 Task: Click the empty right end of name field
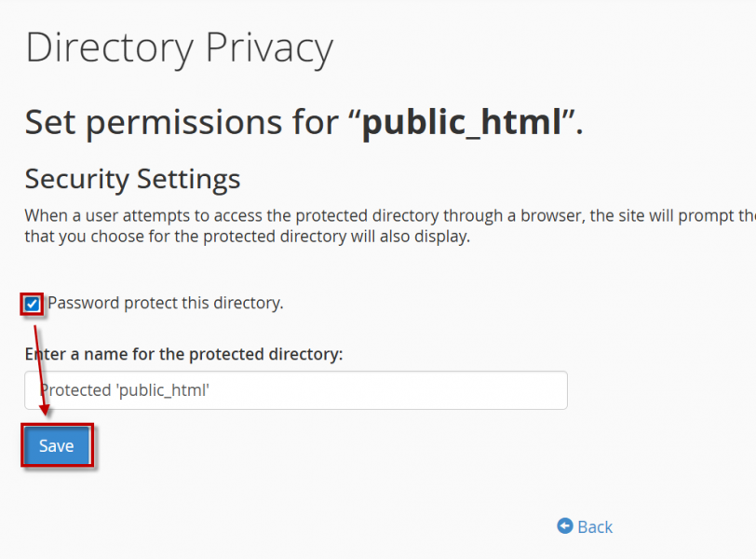521,390
